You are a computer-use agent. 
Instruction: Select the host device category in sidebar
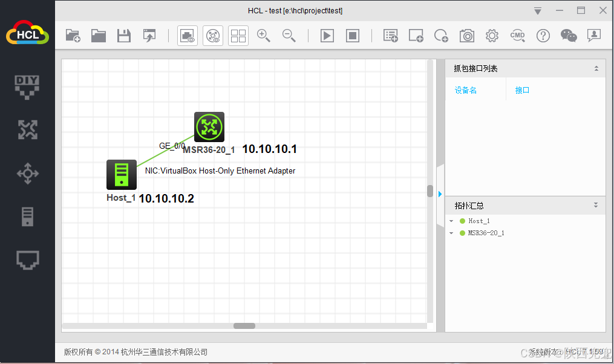[x=27, y=216]
